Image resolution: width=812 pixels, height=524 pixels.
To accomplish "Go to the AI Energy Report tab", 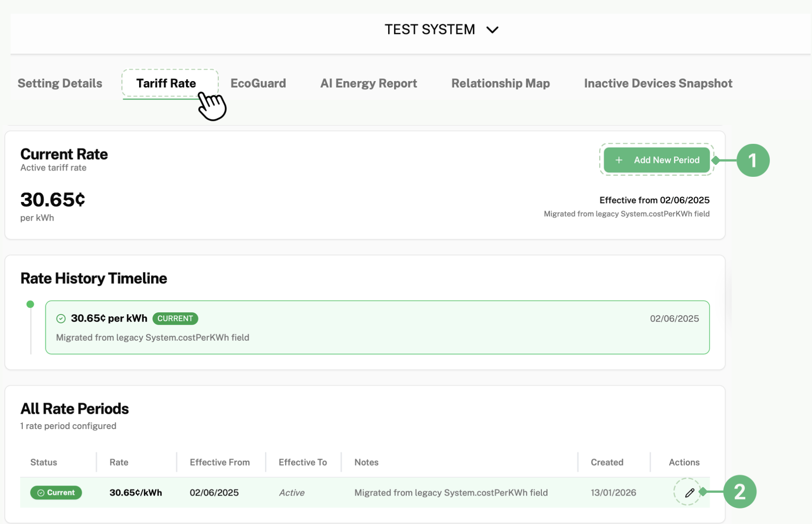I will click(368, 83).
